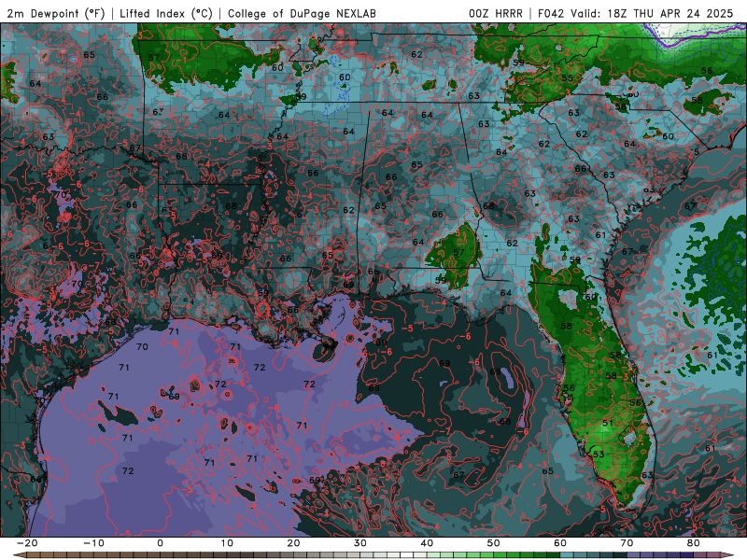Click 'College of DuPage NEXLAB' in the header
Viewport: 747px width, 560px height.
point(302,14)
